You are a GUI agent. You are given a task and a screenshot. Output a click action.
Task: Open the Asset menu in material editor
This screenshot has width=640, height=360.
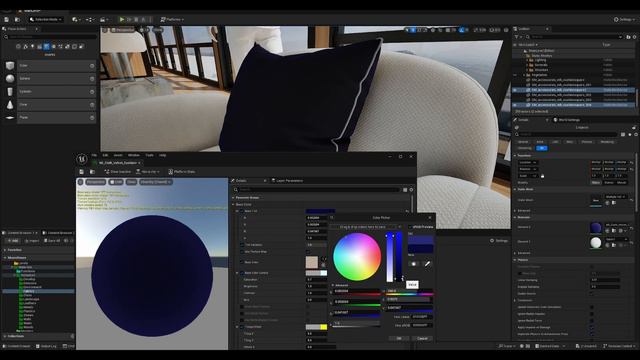point(118,155)
